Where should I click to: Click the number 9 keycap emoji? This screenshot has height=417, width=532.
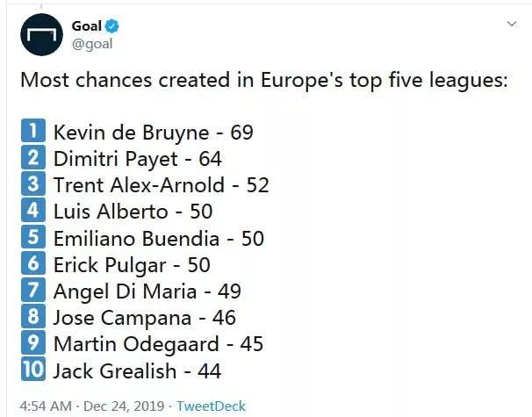pos(33,342)
